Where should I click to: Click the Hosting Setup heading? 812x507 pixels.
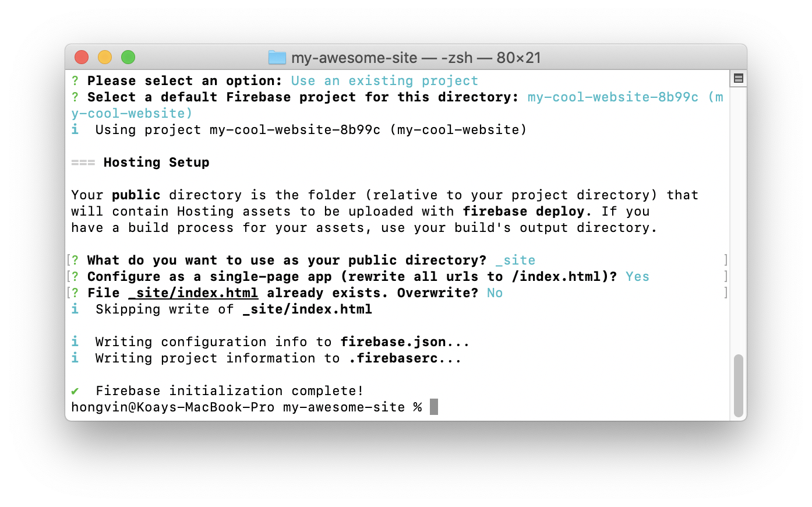[156, 162]
